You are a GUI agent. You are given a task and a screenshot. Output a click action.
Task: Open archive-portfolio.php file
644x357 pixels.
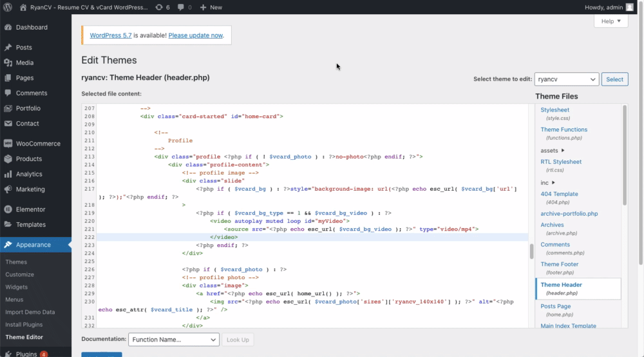(x=569, y=214)
